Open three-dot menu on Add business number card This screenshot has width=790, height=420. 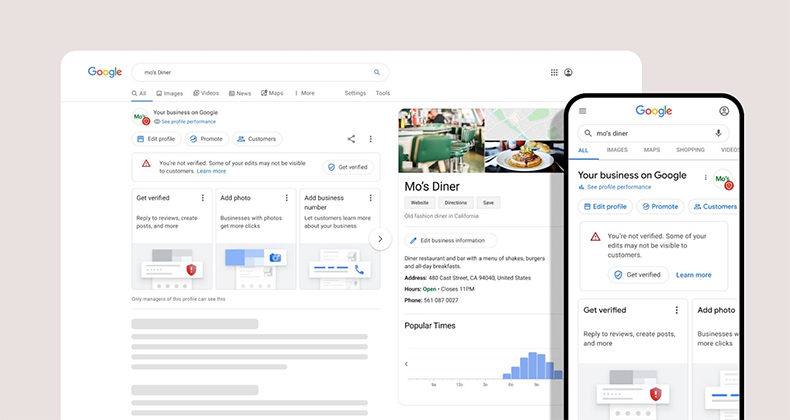(x=370, y=198)
